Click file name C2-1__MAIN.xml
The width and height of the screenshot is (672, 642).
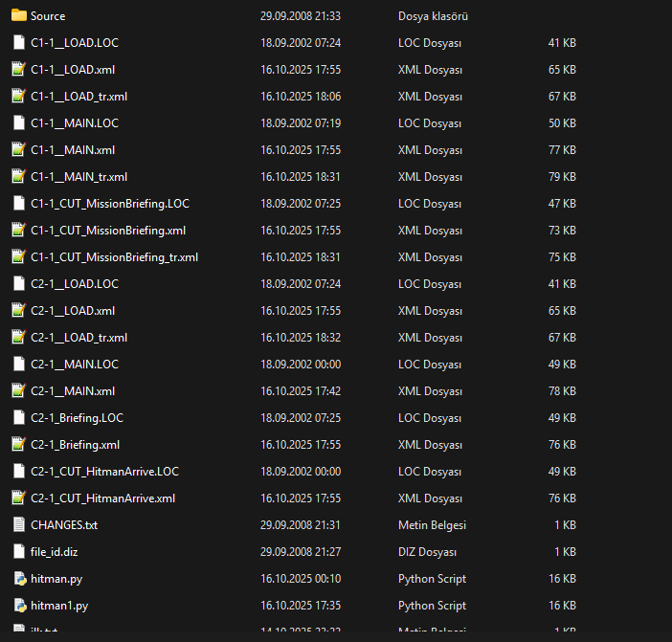[73, 391]
